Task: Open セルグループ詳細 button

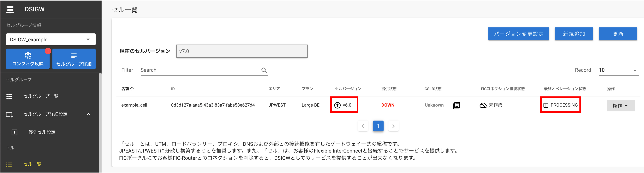Action: [74, 59]
